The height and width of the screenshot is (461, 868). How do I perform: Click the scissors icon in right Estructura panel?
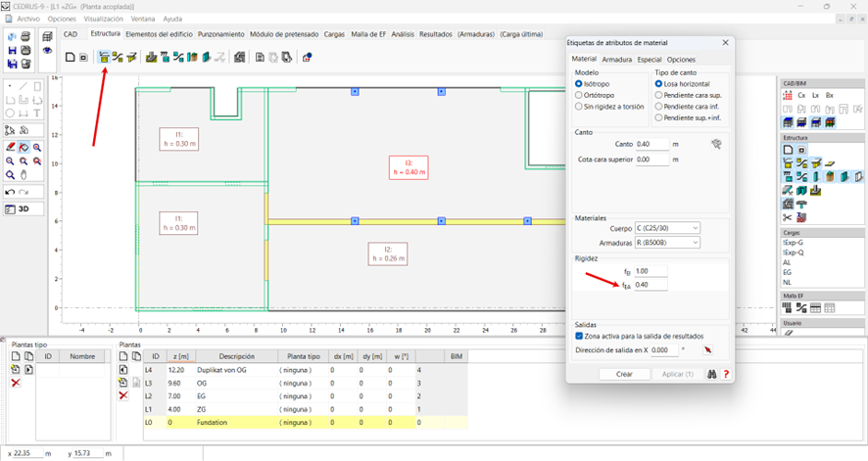click(788, 218)
